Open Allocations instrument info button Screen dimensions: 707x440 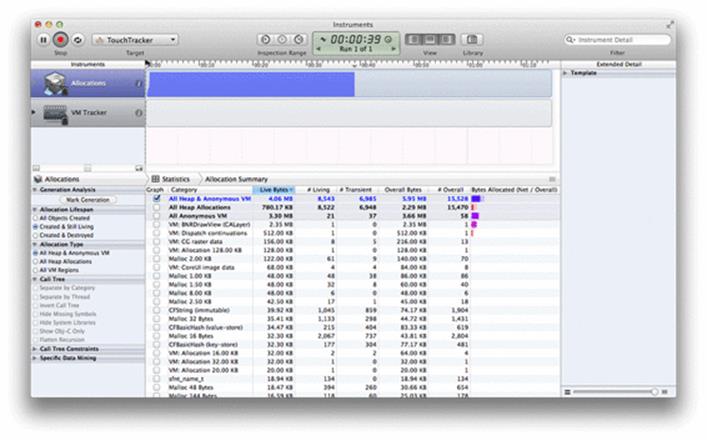coord(138,83)
